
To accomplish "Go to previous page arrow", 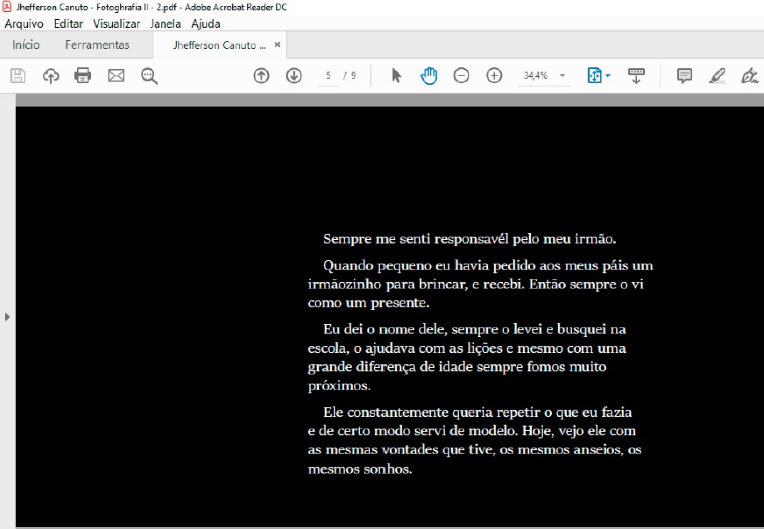I will click(261, 75).
